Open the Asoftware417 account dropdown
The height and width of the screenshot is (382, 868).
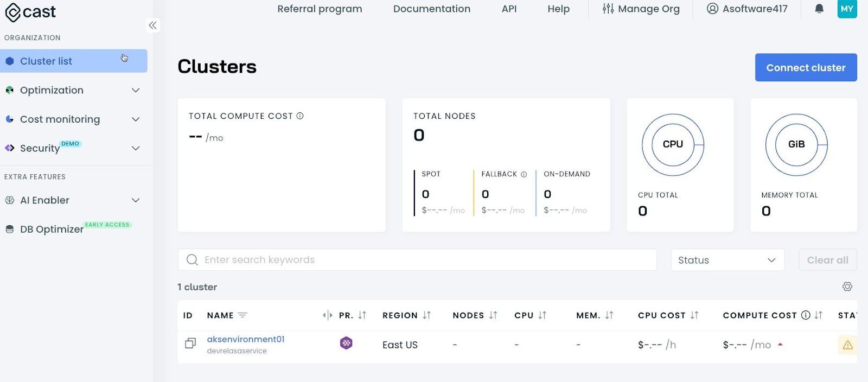tap(747, 9)
